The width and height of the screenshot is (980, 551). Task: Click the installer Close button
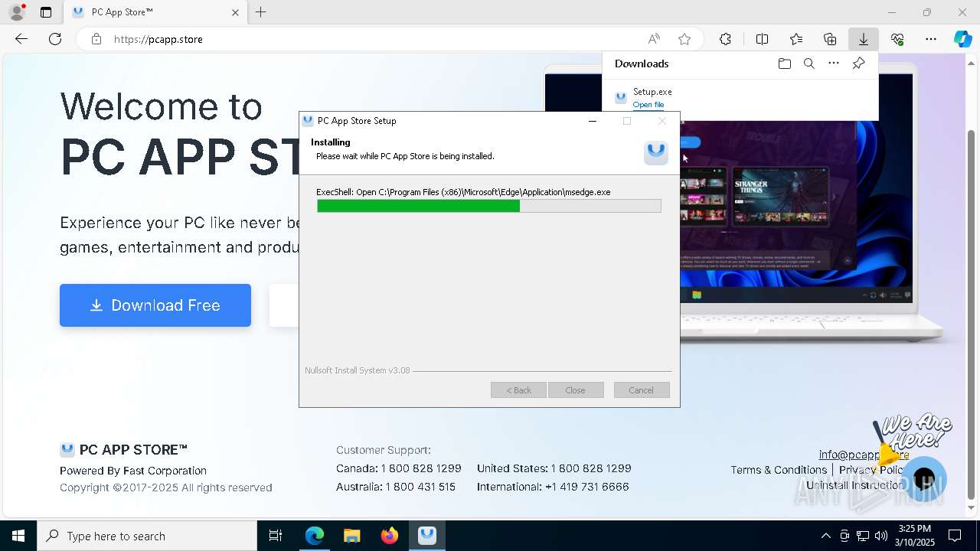coord(575,390)
